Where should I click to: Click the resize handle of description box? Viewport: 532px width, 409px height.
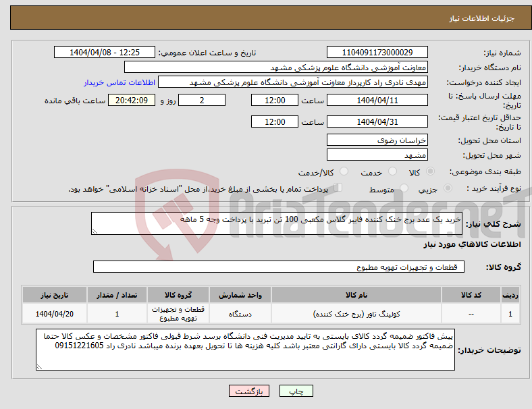(x=95, y=231)
